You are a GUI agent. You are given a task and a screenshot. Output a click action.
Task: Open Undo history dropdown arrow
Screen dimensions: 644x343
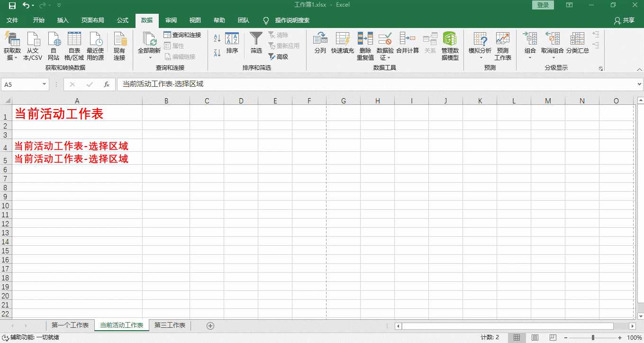tap(33, 5)
